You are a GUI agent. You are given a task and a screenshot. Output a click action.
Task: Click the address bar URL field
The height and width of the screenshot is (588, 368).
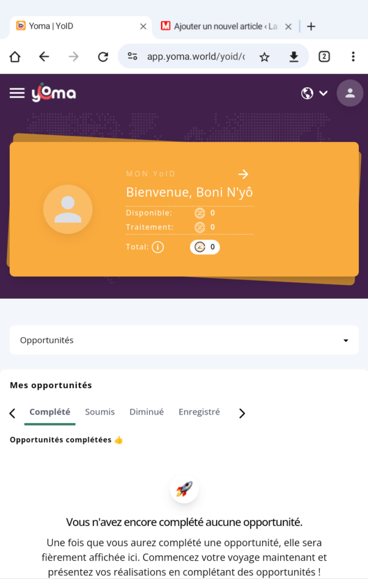(x=195, y=56)
